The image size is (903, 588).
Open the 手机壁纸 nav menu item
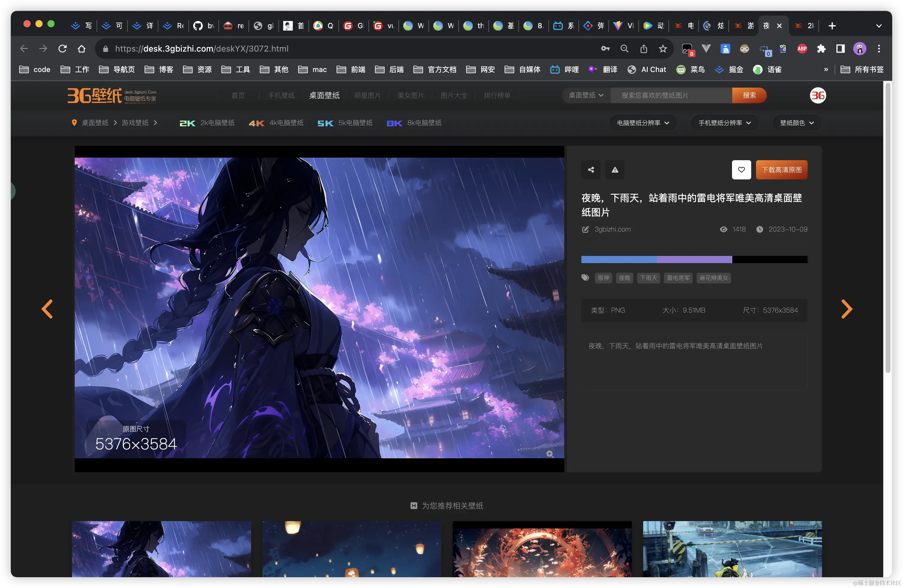click(281, 95)
